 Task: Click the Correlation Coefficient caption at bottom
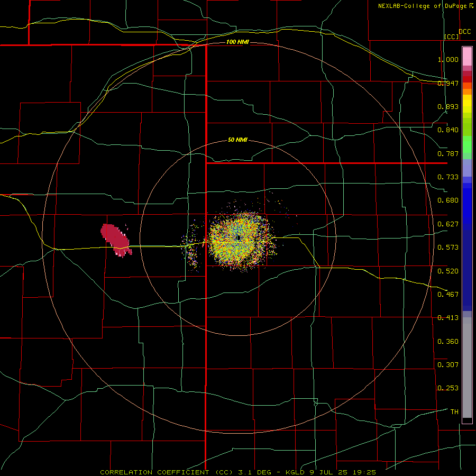tap(238, 472)
